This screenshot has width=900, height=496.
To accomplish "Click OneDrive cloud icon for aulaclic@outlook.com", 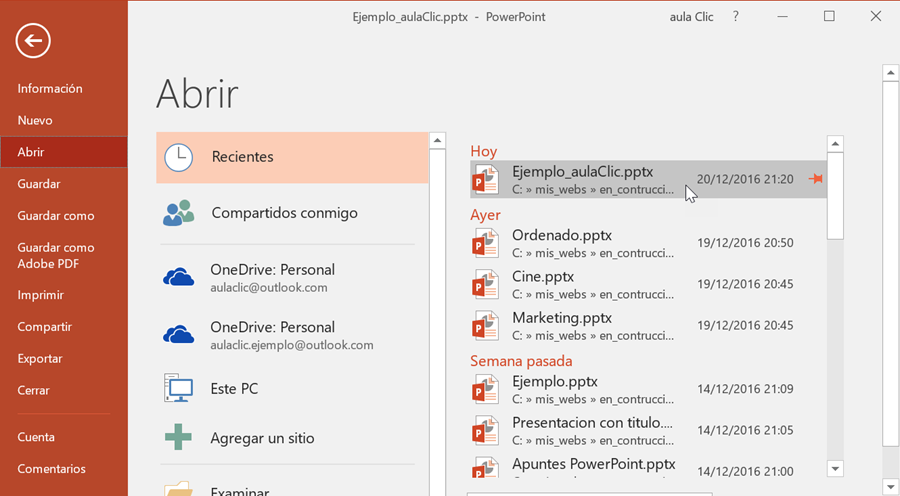I will pyautogui.click(x=179, y=278).
